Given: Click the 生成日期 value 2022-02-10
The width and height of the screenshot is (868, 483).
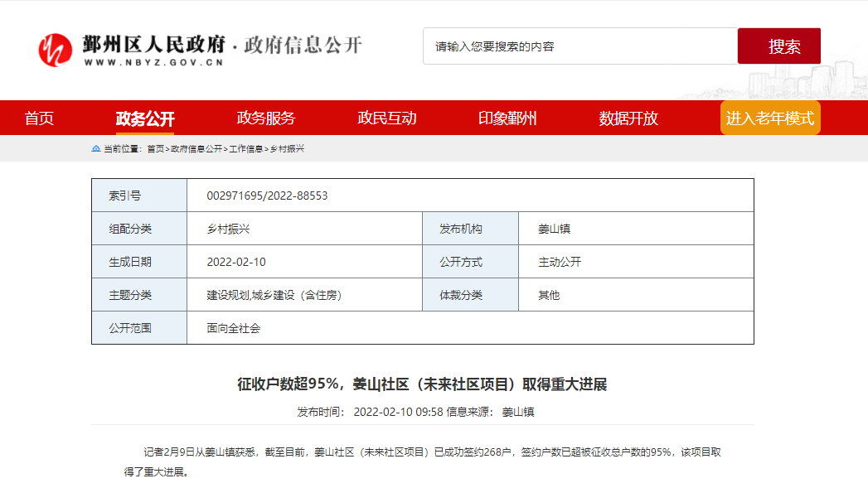Looking at the screenshot, I should pos(236,262).
